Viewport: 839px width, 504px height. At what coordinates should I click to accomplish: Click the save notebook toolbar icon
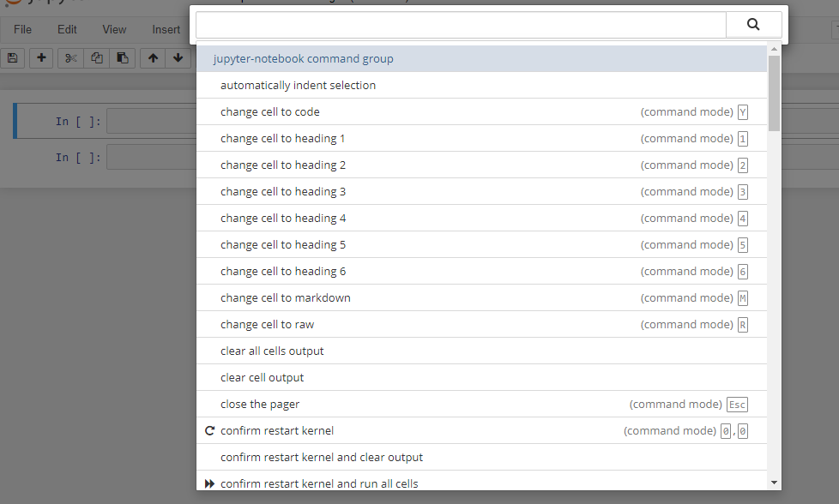(x=12, y=57)
